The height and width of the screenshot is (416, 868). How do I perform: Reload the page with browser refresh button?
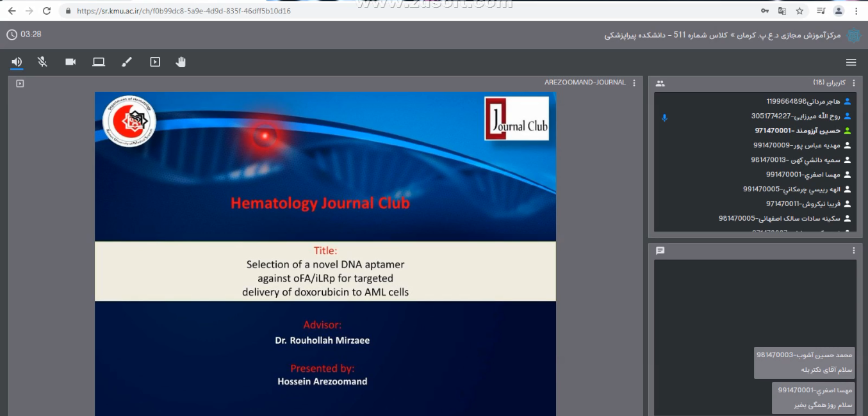[x=46, y=11]
